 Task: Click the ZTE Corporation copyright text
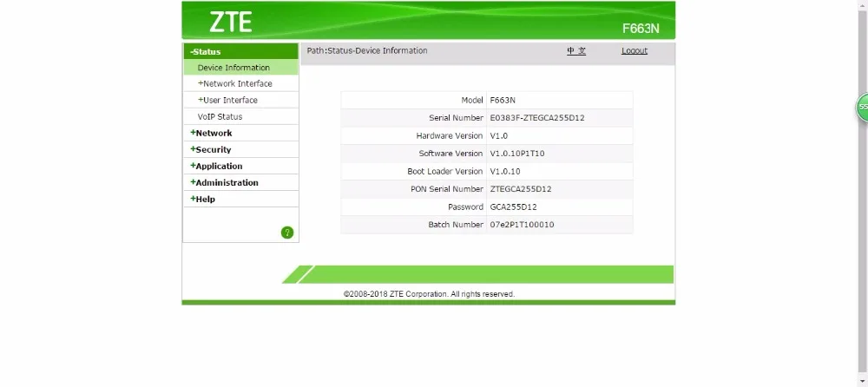[429, 294]
